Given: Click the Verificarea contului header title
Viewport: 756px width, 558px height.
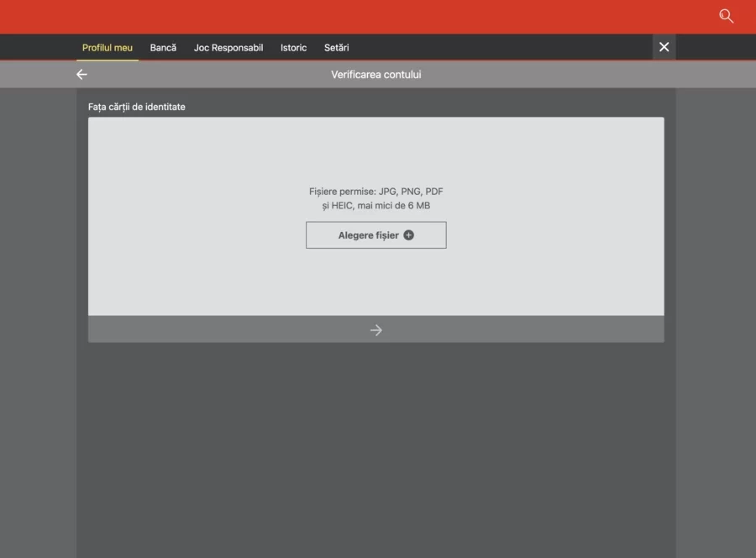Looking at the screenshot, I should (376, 74).
